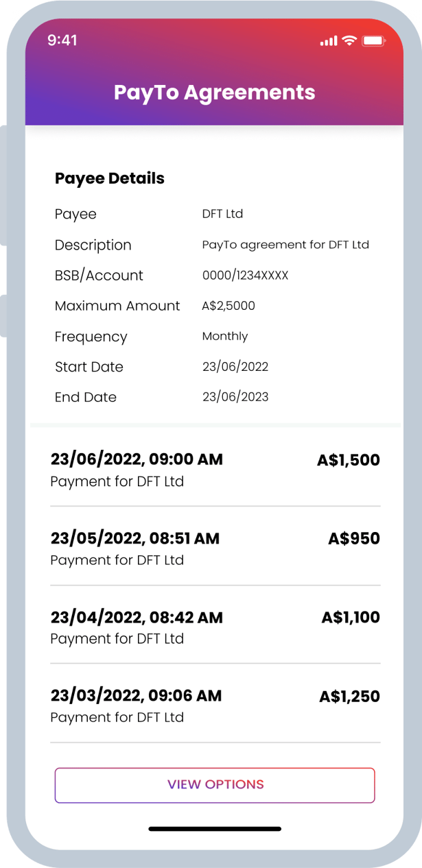This screenshot has width=422, height=868.
Task: Select the Maximum Amount value A$2,5000
Action: click(228, 305)
